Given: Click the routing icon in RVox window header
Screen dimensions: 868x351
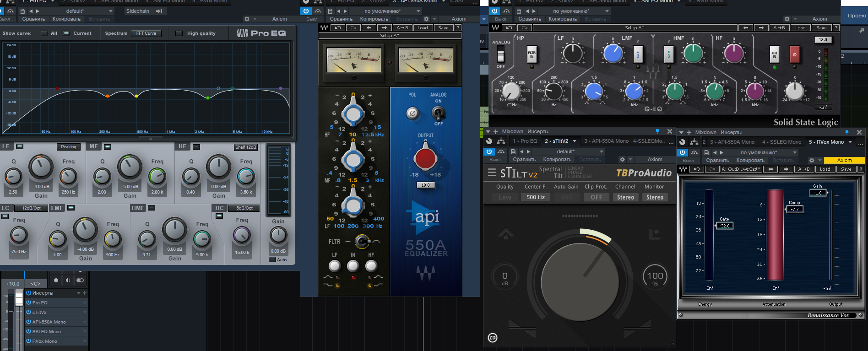Looking at the screenshot, I should tap(694, 142).
